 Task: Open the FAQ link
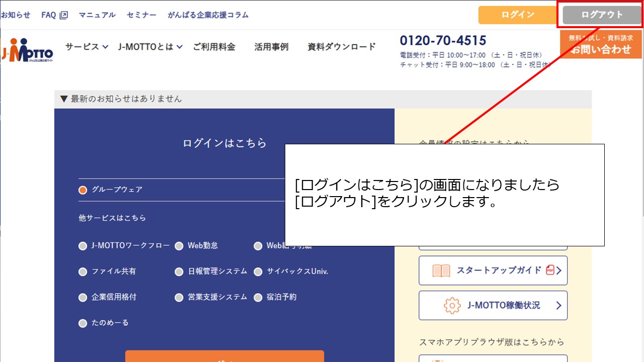coord(49,15)
